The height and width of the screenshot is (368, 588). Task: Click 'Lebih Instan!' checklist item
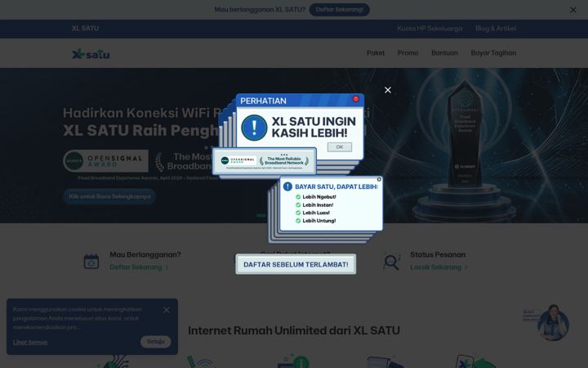tap(314, 205)
